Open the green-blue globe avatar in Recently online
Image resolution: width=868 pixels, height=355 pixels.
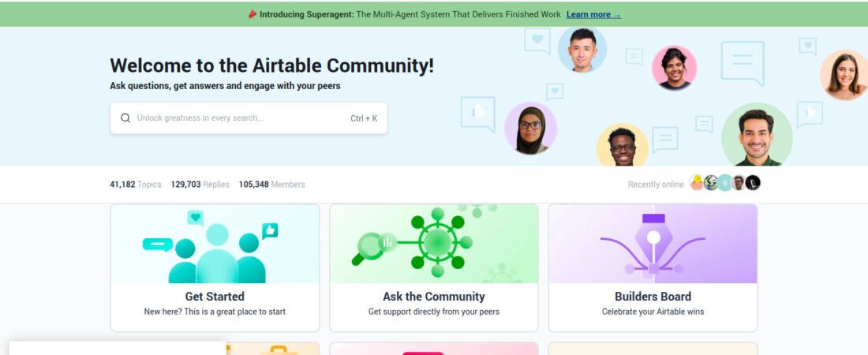[x=711, y=183]
